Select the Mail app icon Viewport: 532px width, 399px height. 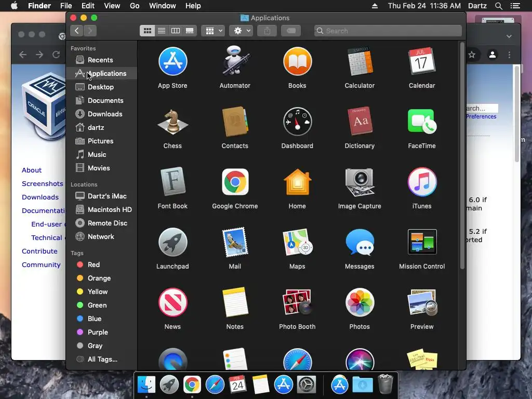click(x=235, y=242)
